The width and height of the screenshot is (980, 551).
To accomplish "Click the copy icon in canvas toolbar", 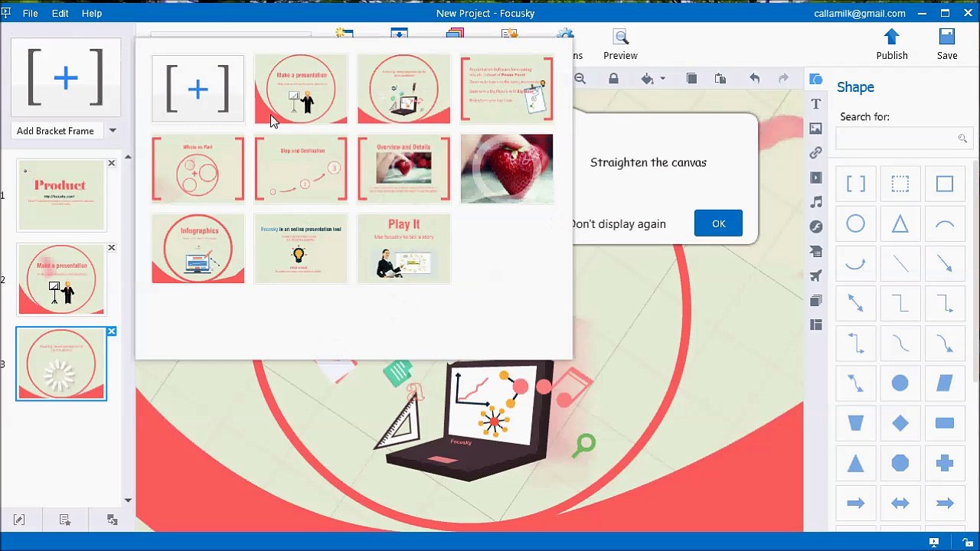I will [691, 79].
